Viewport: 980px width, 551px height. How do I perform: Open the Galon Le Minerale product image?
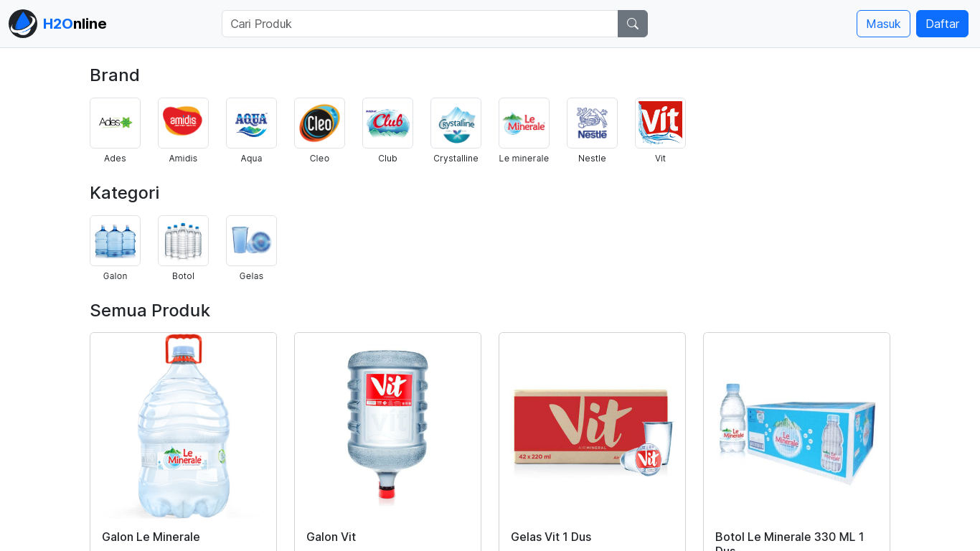coord(183,426)
